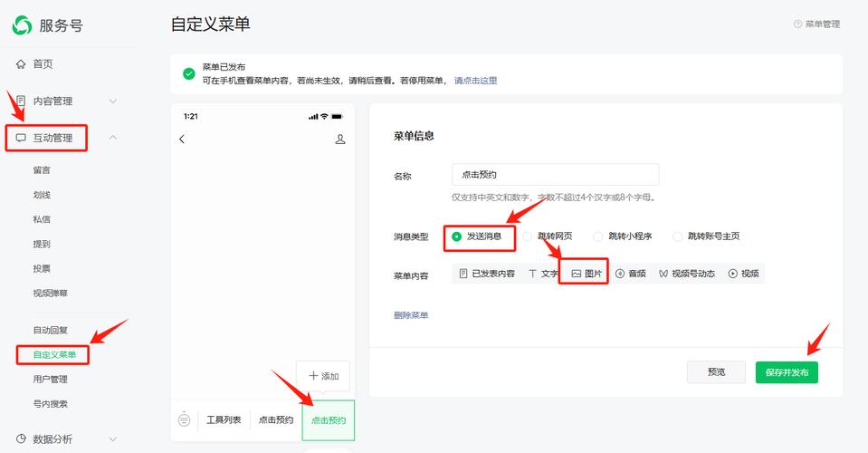Click the keyboard icon in phone preview
868x453 pixels.
pyautogui.click(x=184, y=419)
